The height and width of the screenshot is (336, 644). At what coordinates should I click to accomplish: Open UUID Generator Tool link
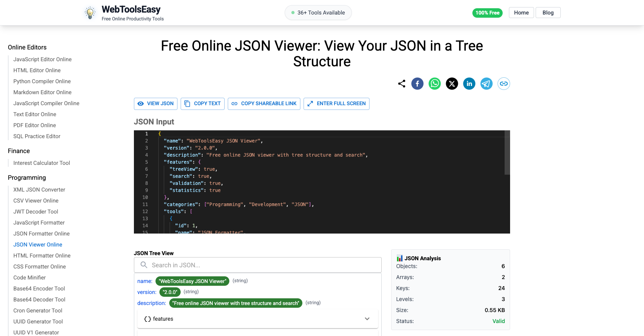tap(38, 321)
